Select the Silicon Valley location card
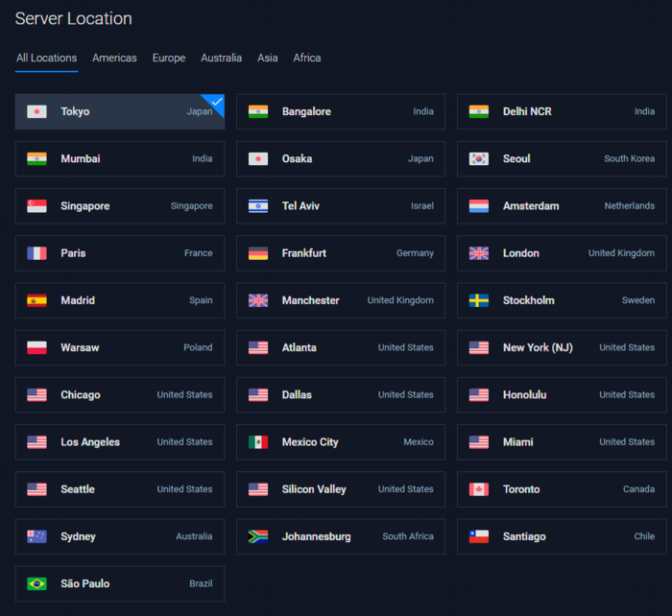The width and height of the screenshot is (672, 616). [340, 489]
